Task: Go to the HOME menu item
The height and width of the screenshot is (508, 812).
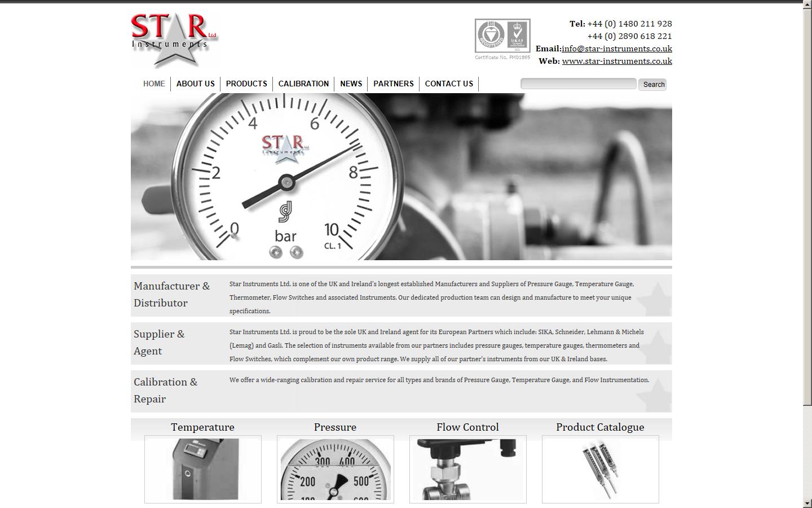Action: [x=154, y=84]
